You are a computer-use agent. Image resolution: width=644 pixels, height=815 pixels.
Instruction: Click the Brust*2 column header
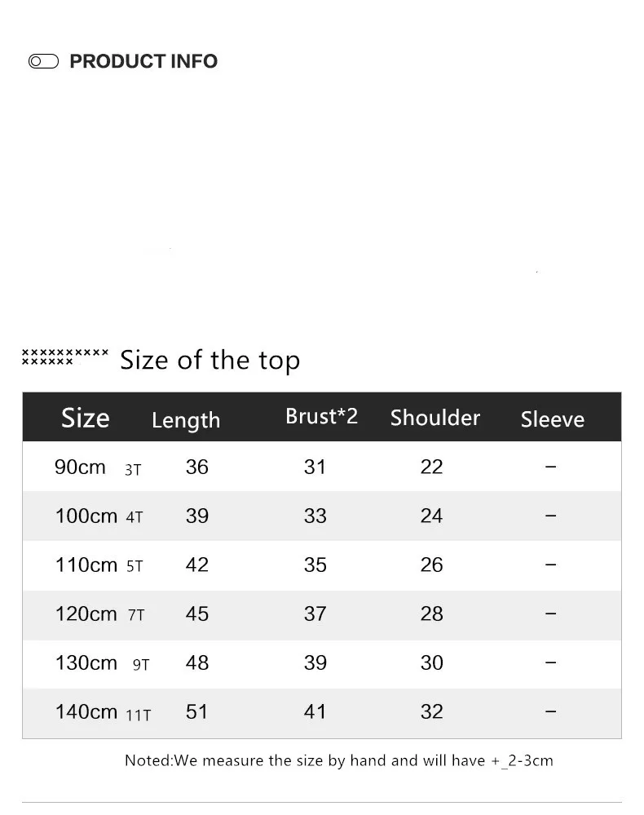(321, 416)
